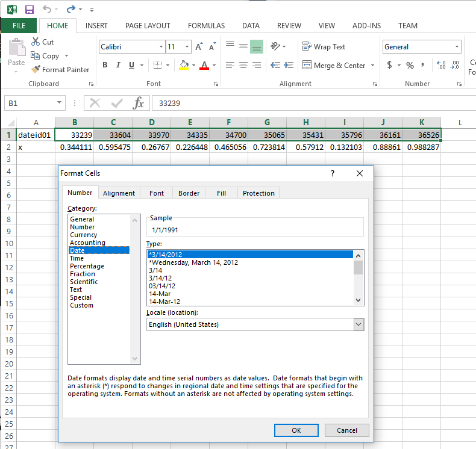Image resolution: width=476 pixels, height=449 pixels.
Task: Click the Increase Decimal icon
Action: tap(441, 65)
